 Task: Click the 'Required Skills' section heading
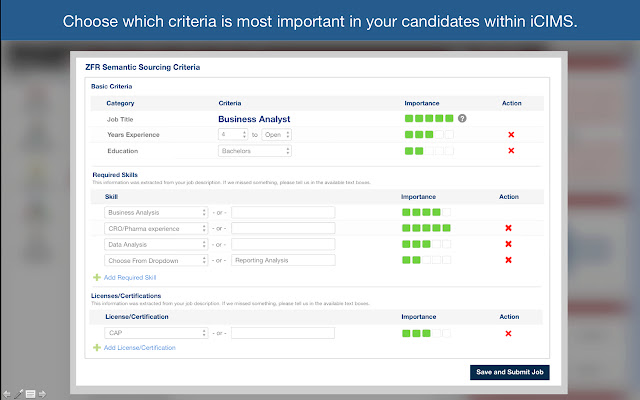click(x=115, y=175)
